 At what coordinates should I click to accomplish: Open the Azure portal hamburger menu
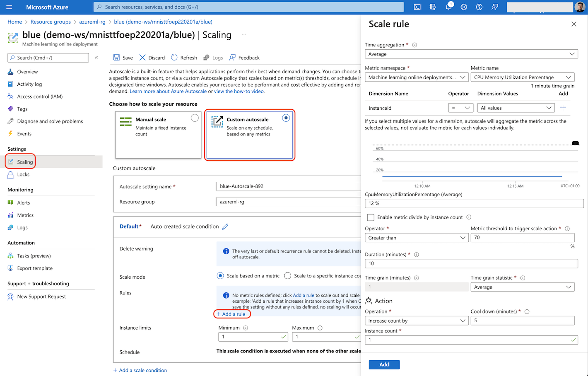[x=9, y=7]
